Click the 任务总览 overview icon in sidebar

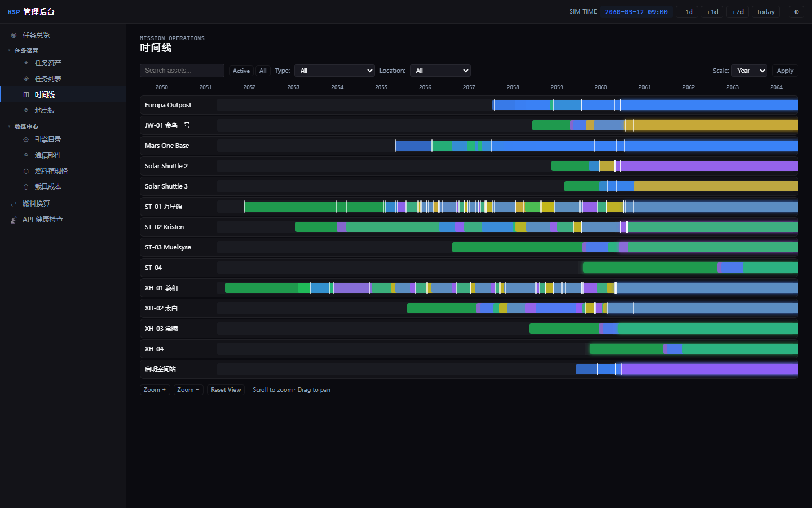14,35
